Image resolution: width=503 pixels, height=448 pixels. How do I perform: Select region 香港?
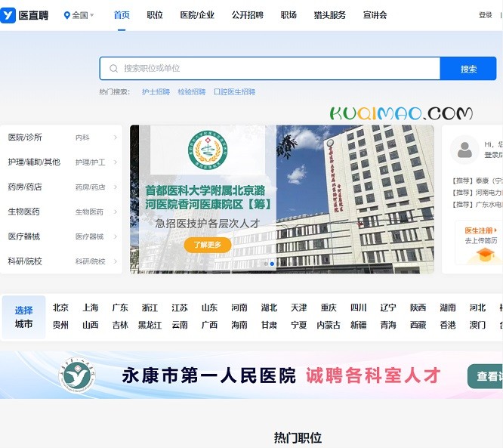pos(448,325)
